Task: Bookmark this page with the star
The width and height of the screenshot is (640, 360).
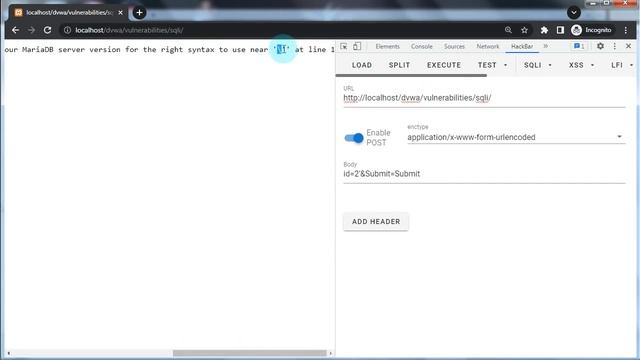Action: click(524, 30)
